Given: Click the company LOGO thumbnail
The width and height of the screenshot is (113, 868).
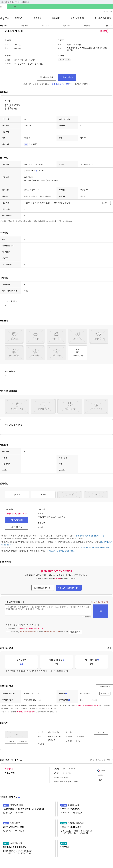Looking at the screenshot, I should [16, 735].
